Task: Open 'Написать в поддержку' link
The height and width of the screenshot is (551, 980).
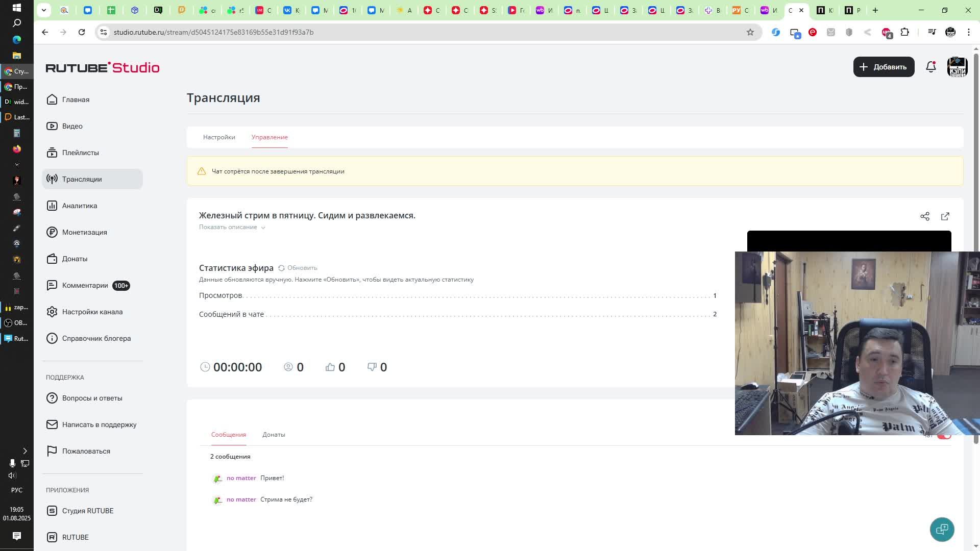Action: (99, 424)
